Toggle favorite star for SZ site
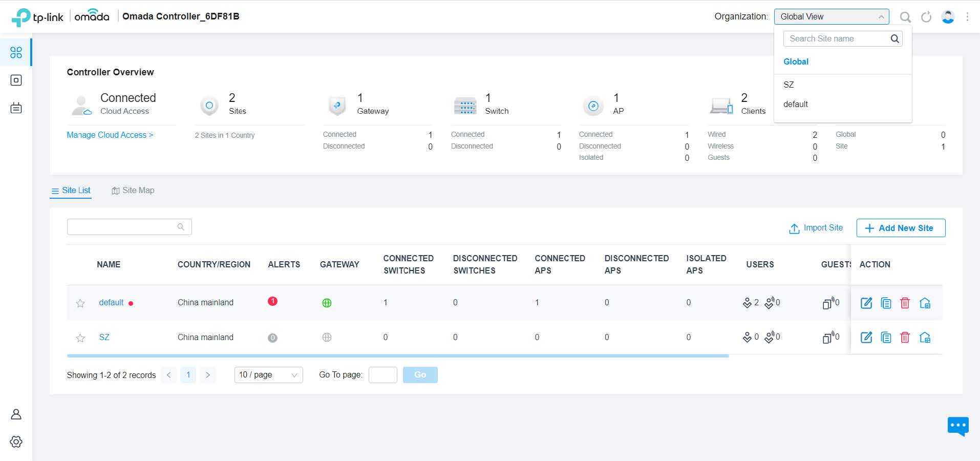 (80, 338)
